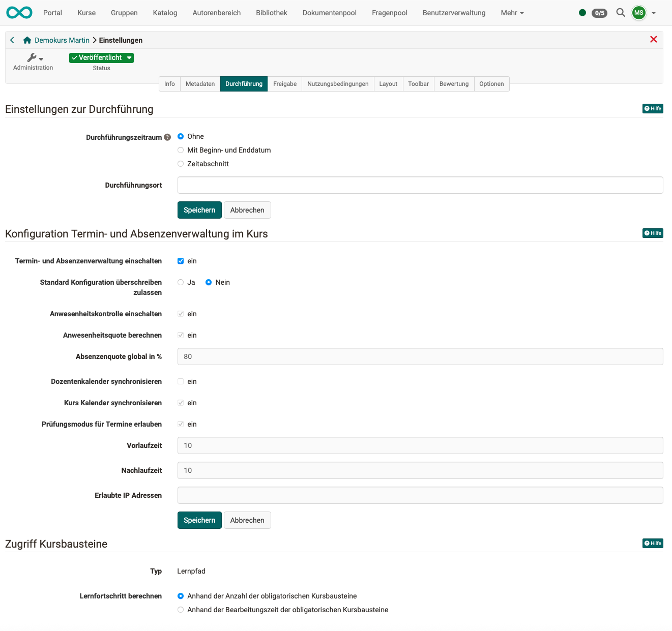Click the green online status indicator
672x631 pixels.
click(582, 13)
